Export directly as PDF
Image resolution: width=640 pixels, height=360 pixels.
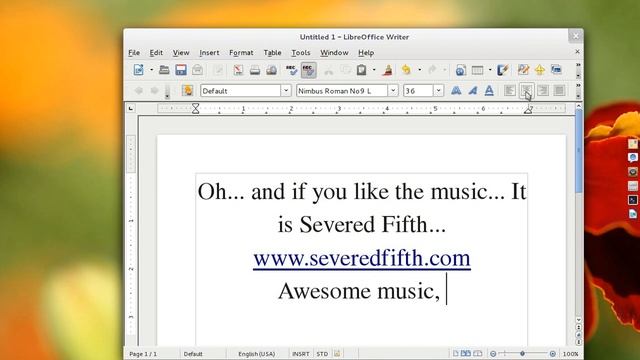click(x=238, y=70)
